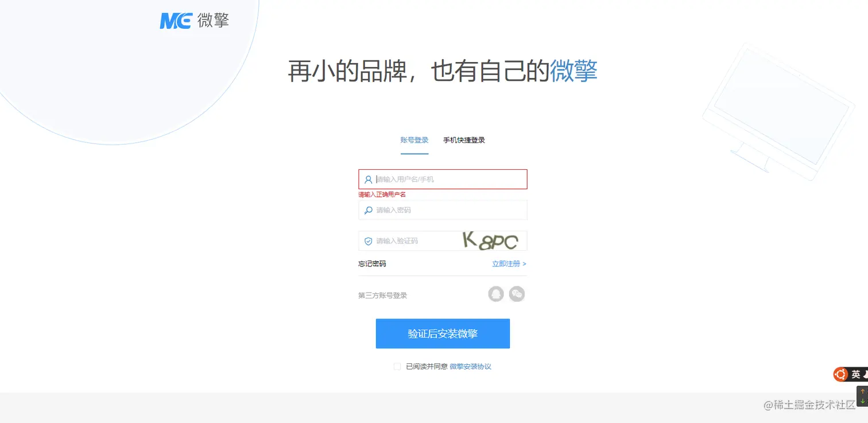This screenshot has width=868, height=423.
Task: Click the orange Ubuntu input method icon
Action: (841, 374)
